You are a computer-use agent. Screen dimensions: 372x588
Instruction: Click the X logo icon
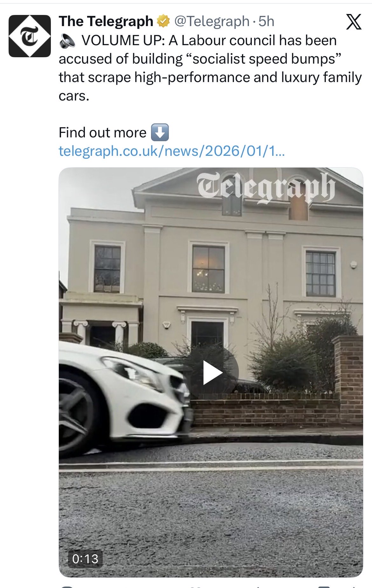click(x=354, y=22)
